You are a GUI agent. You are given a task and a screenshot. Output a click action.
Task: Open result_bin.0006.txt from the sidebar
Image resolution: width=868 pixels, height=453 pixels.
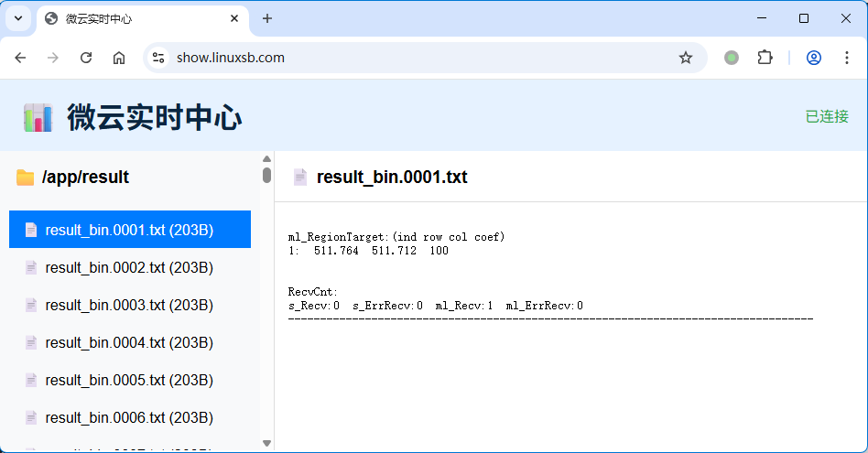(x=129, y=417)
